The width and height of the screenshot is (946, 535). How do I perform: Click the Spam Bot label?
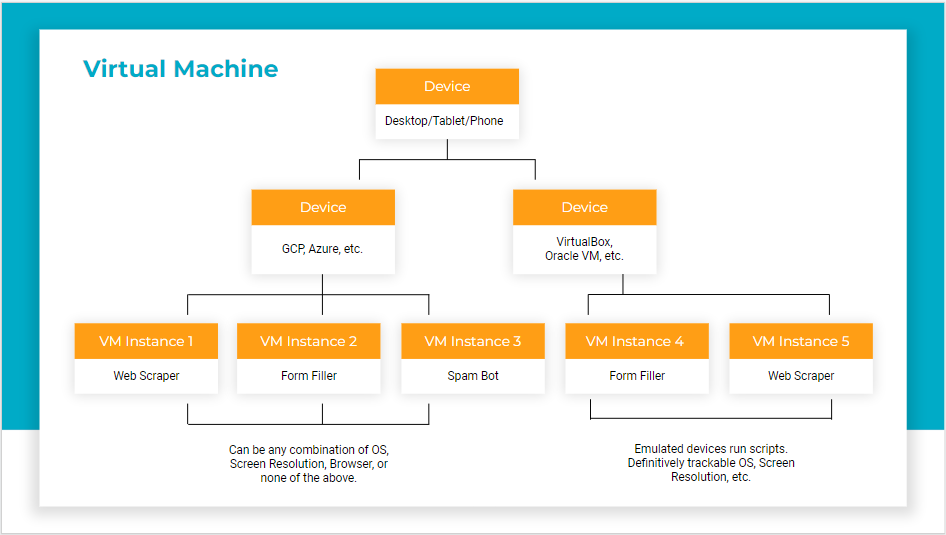[473, 376]
